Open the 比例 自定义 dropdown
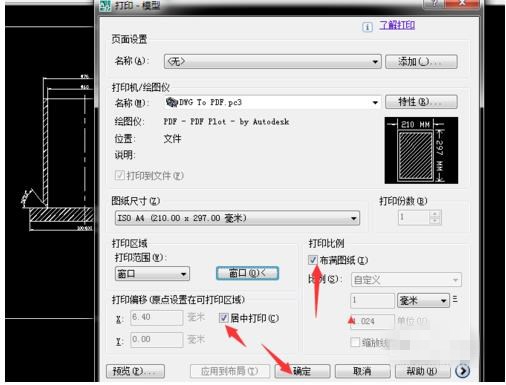506x385 pixels. (x=406, y=280)
